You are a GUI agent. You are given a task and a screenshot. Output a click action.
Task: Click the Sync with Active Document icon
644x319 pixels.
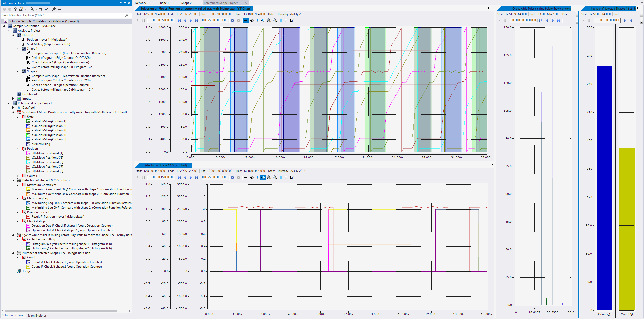(x=41, y=9)
